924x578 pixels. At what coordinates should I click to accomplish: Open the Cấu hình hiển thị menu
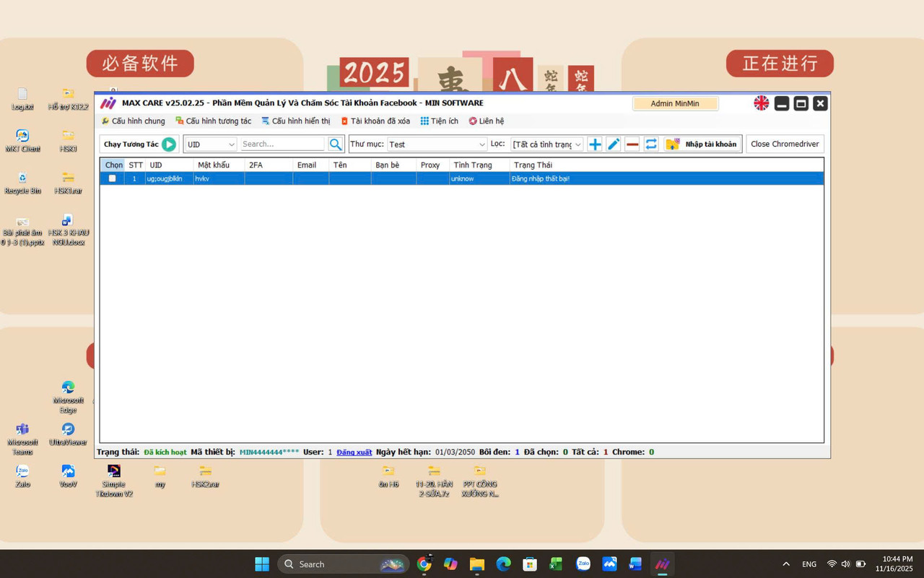coord(296,121)
